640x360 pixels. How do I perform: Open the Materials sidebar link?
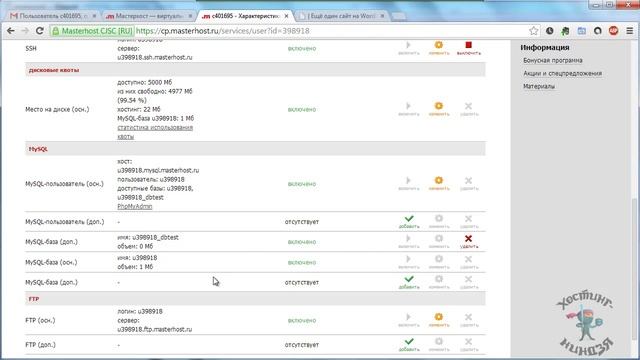(x=539, y=87)
